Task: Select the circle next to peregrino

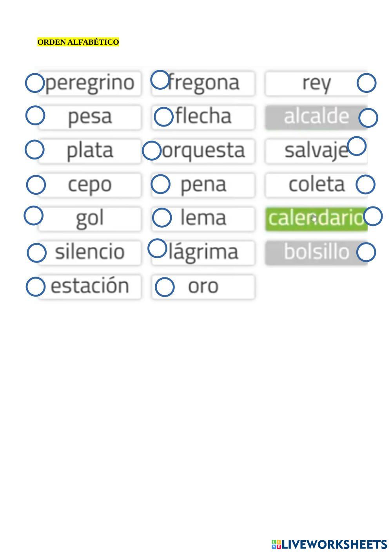Action: tap(35, 83)
